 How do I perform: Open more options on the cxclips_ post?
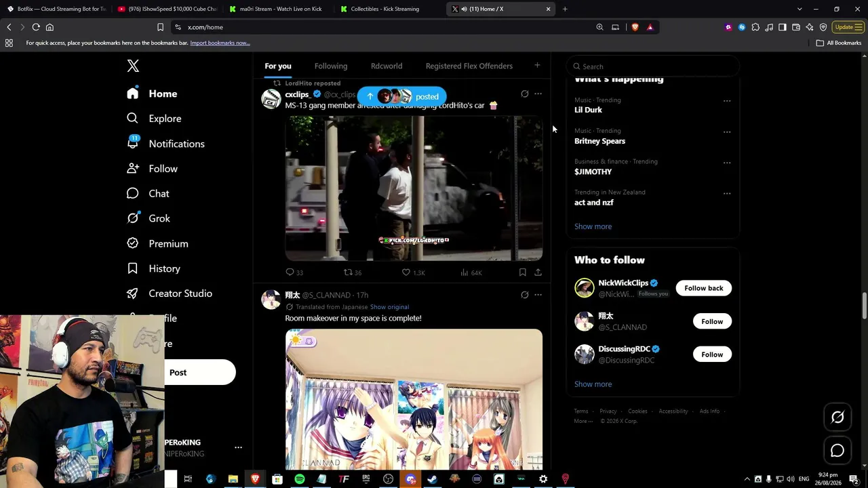pos(538,94)
